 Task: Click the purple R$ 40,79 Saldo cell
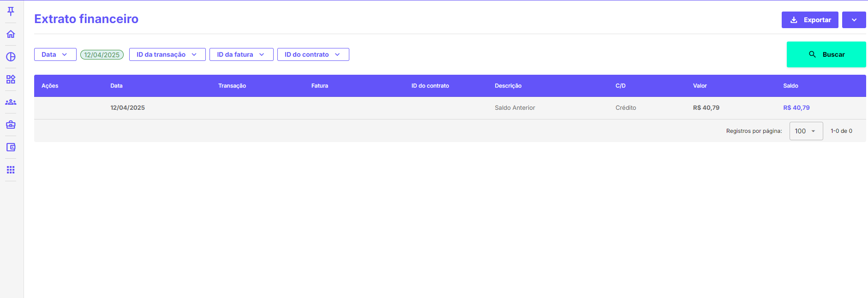click(796, 107)
